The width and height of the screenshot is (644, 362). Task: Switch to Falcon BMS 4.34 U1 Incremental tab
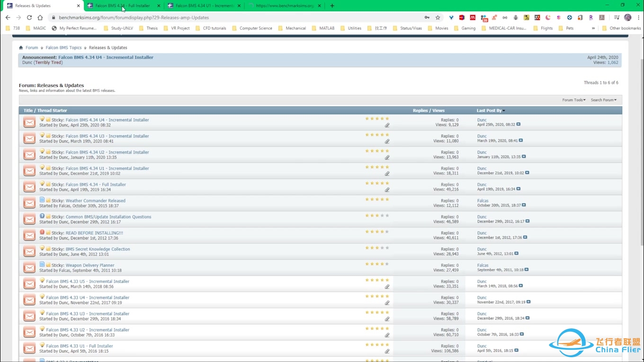pyautogui.click(x=204, y=6)
